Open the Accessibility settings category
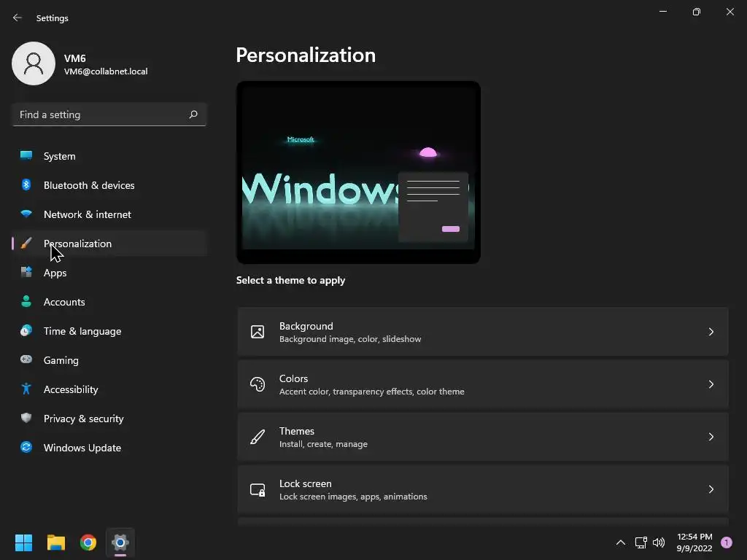Screen dimensions: 747x560 (109, 389)
